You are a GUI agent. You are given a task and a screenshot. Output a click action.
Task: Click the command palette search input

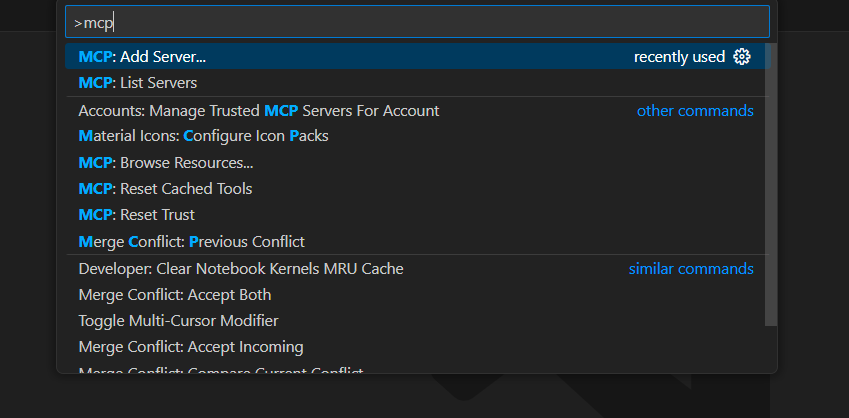pos(417,22)
